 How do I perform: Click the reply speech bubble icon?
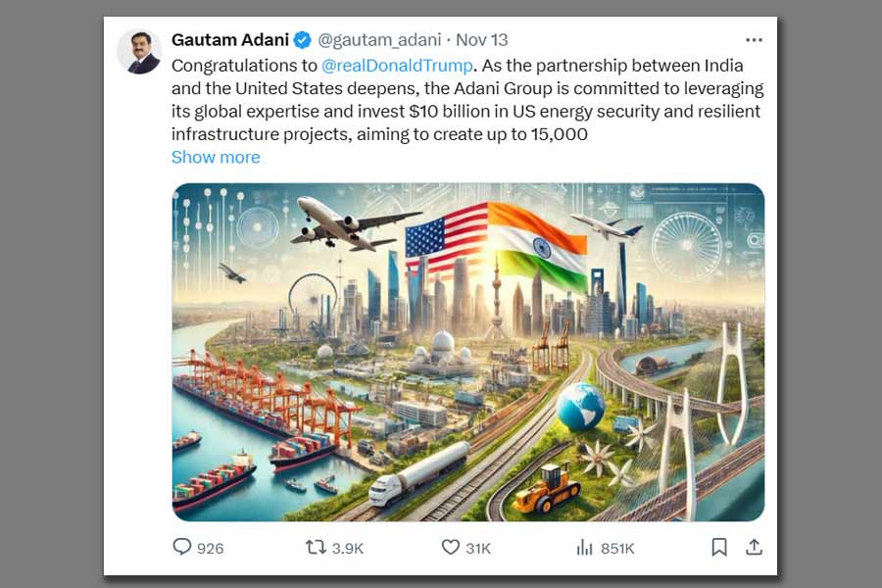[182, 547]
